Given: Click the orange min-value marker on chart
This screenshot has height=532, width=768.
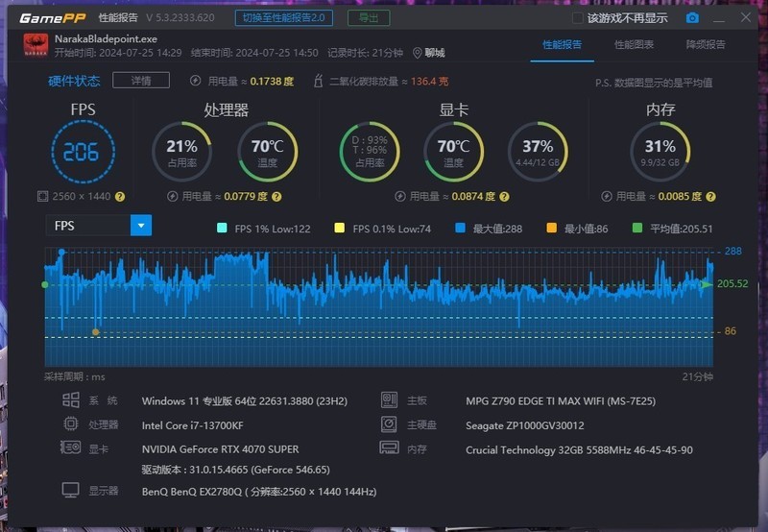Looking at the screenshot, I should 95,332.
